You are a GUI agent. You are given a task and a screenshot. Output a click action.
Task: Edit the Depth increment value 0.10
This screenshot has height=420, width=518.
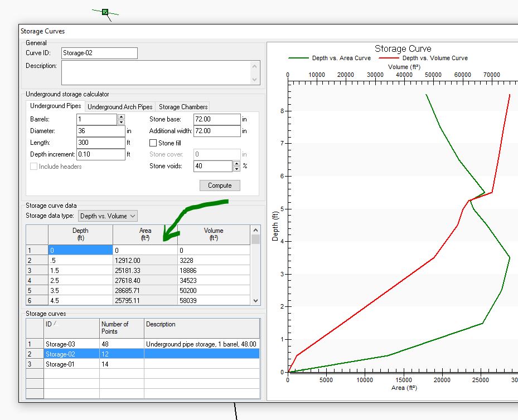coord(100,154)
